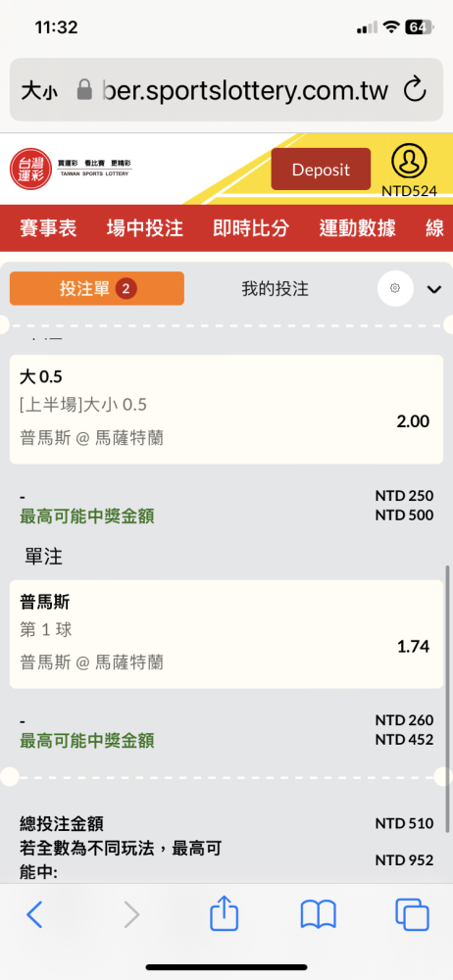Screen dimensions: 453x980
Task: Collapse the bet slip with the chevron
Action: coord(434,289)
